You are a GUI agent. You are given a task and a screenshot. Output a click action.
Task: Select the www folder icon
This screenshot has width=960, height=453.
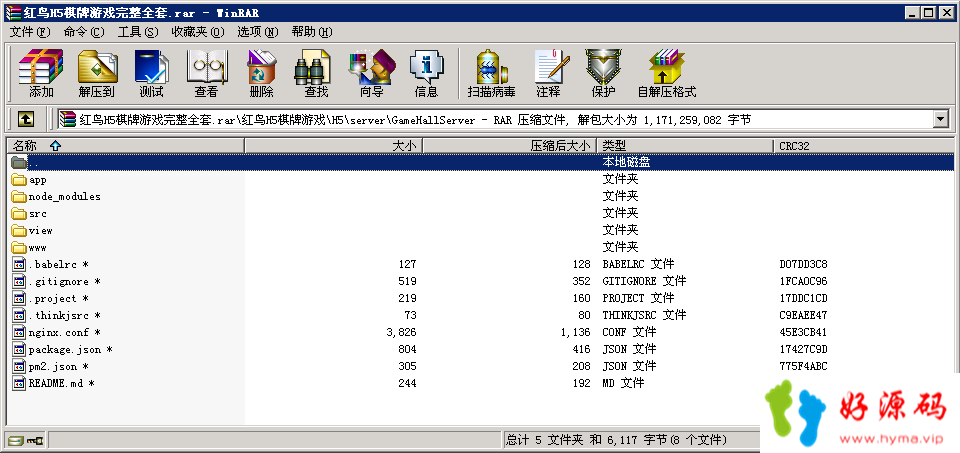pos(19,248)
